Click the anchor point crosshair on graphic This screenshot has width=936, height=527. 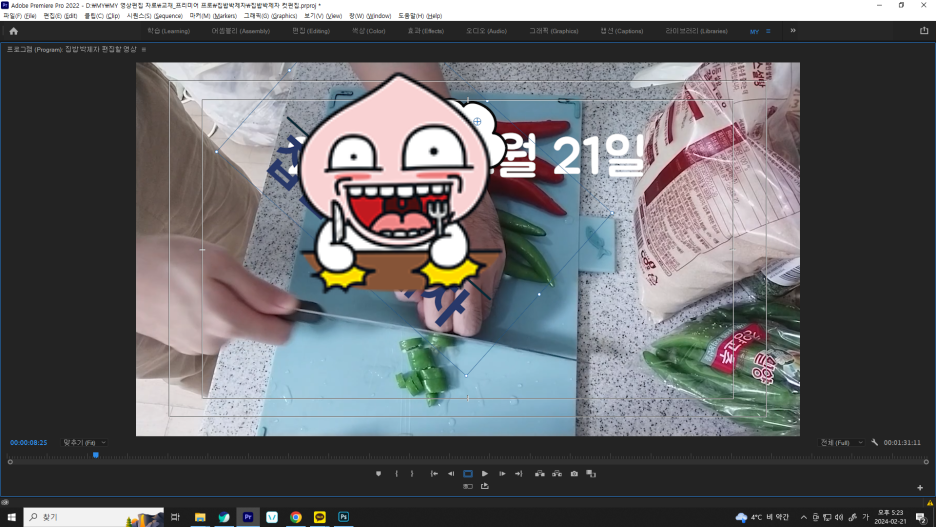pos(477,122)
